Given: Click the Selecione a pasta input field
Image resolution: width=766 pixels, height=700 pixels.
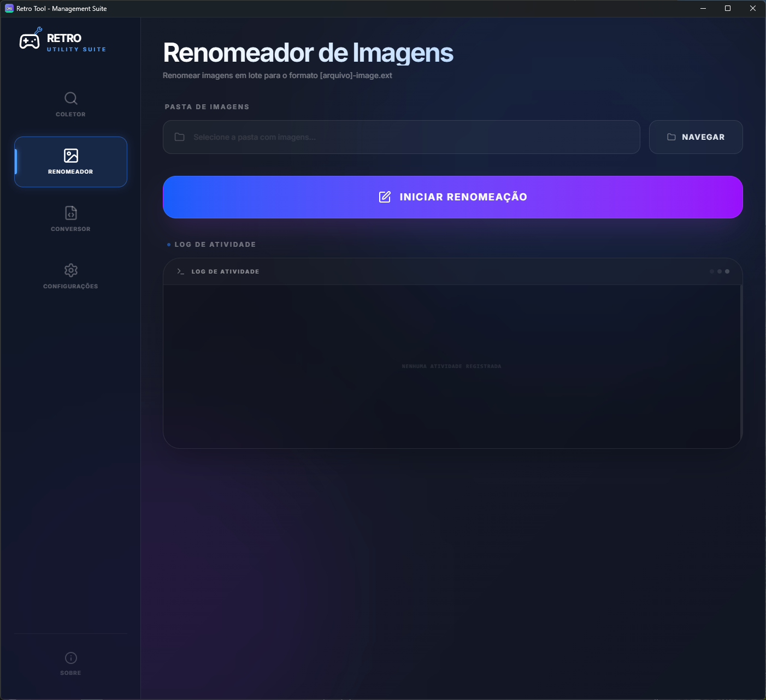Looking at the screenshot, I should pos(402,137).
